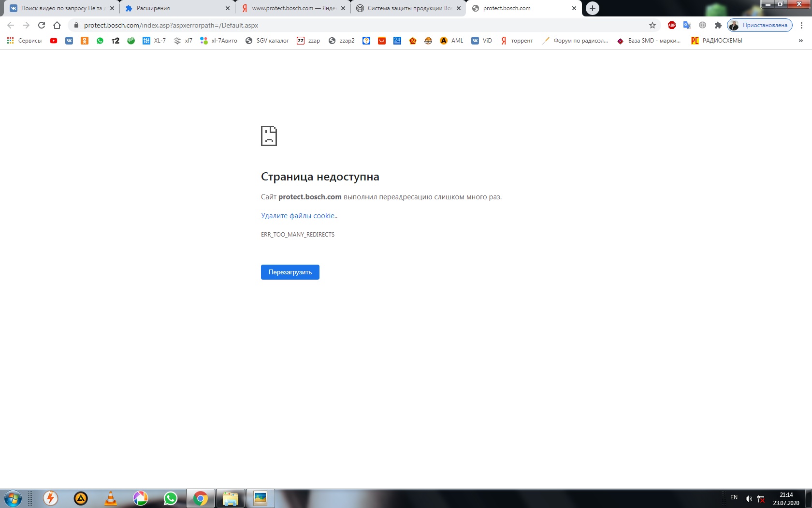
Task: Open the Chrome three-dot menu
Action: [801, 25]
